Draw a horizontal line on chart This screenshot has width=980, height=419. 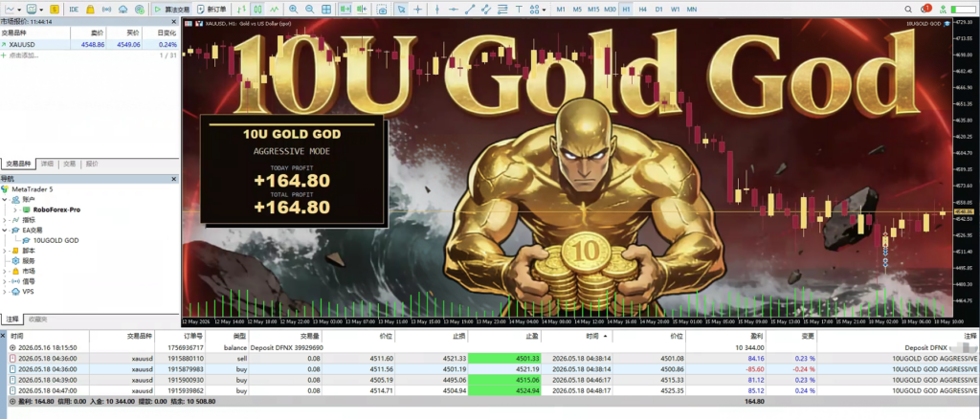(453, 10)
